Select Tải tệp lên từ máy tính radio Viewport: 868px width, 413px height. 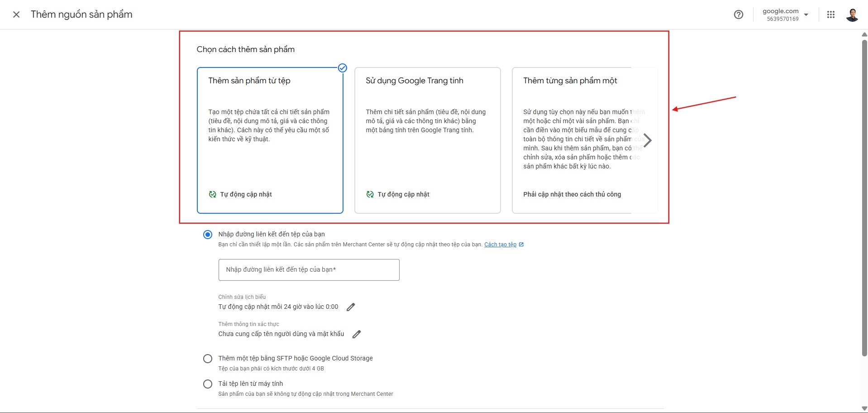coord(208,384)
